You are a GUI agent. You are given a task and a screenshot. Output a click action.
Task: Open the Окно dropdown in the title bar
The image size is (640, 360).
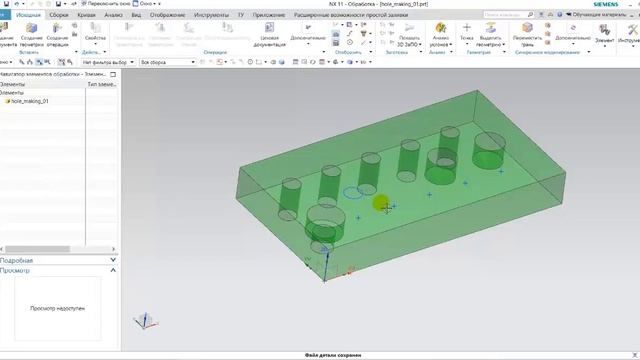click(147, 4)
